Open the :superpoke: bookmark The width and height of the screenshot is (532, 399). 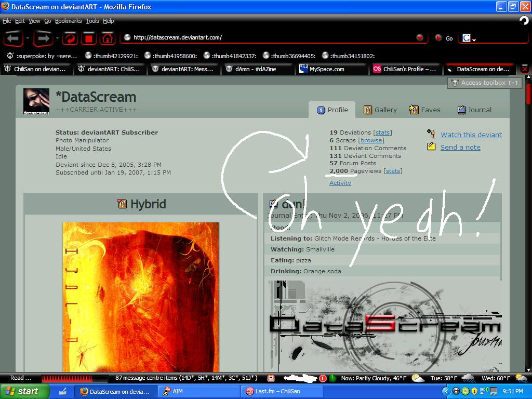point(42,56)
